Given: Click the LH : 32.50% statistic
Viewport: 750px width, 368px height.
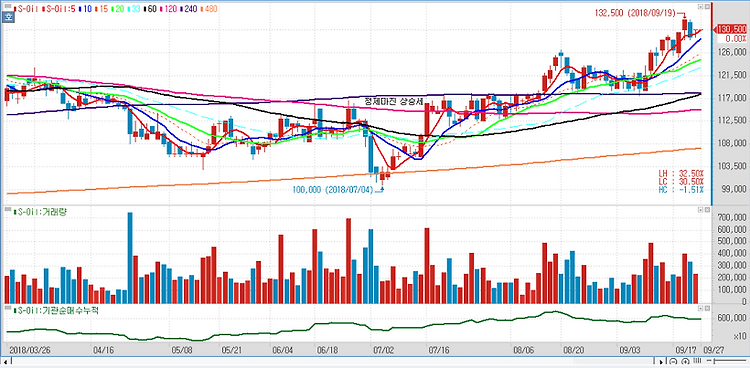Looking at the screenshot, I should (x=681, y=173).
